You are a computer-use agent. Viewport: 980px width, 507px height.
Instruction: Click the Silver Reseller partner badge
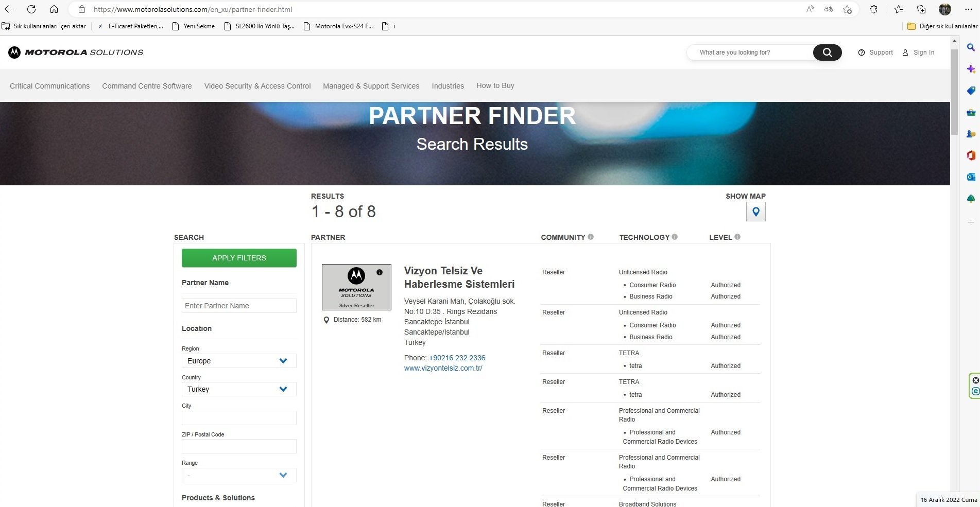tap(356, 287)
